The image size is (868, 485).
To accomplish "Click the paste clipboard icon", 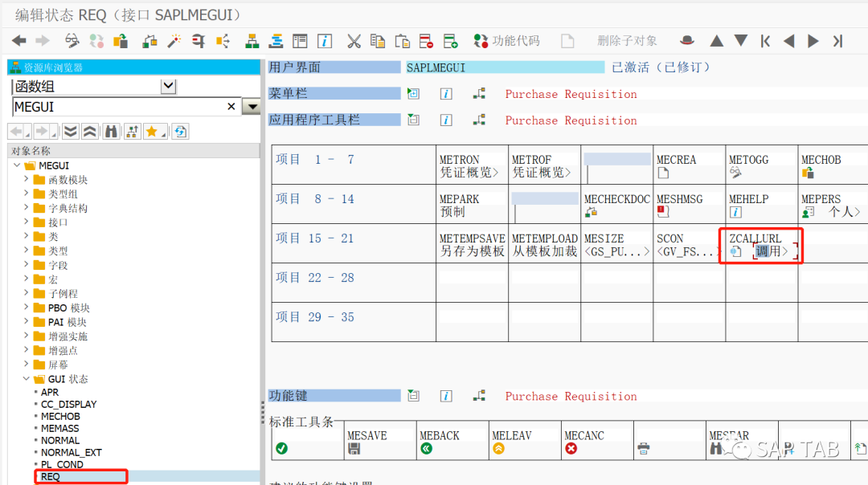I will coord(403,41).
